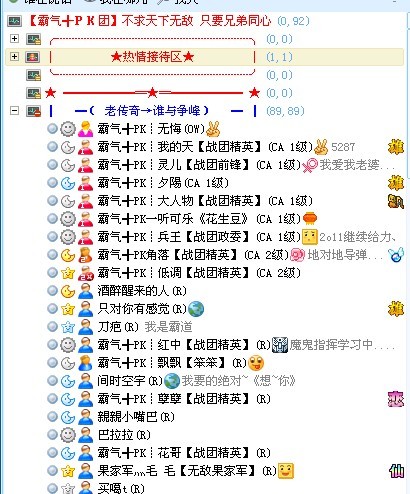Screen dimensions: 410x494
Task: Select the red star divider channel row
Action: 152,93
